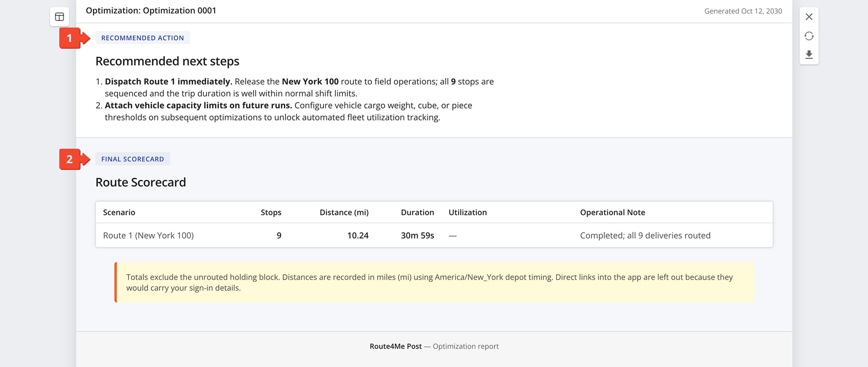Click the 'Operational Note' column header
This screenshot has height=367, width=868.
pyautogui.click(x=612, y=212)
